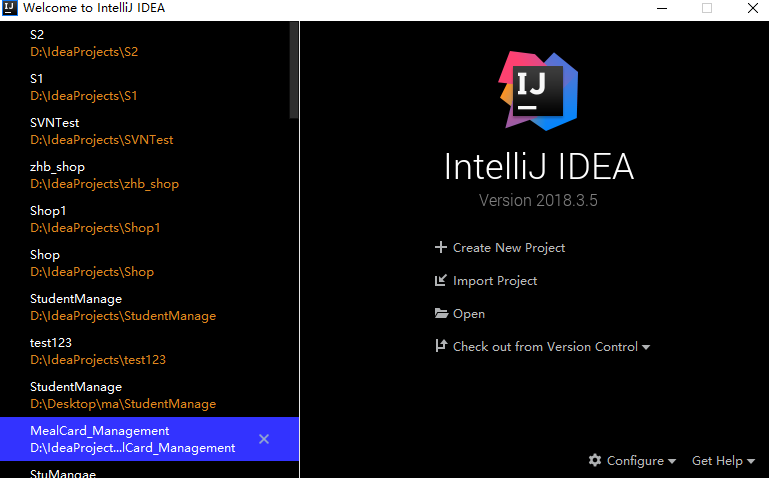The image size is (769, 478).
Task: Close the Welcome to IntelliJ IDEA window
Action: (x=753, y=8)
